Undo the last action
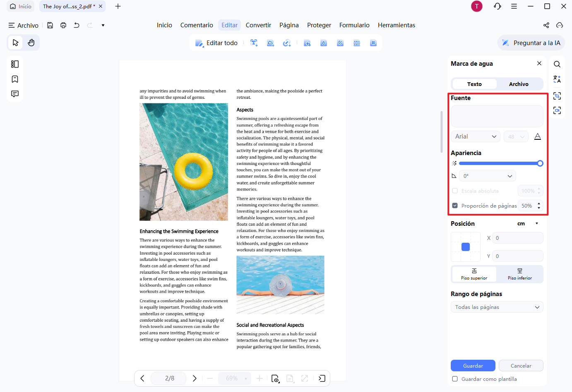The width and height of the screenshot is (572, 392). click(x=77, y=25)
